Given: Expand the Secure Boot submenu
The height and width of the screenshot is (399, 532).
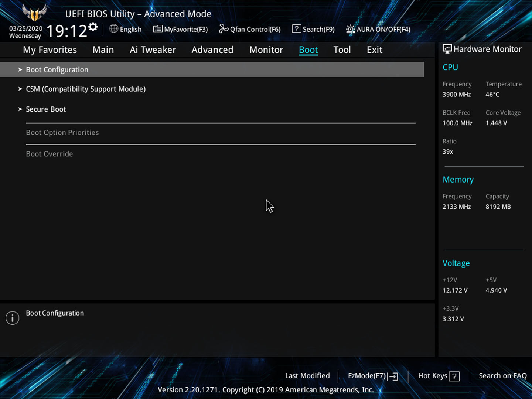Looking at the screenshot, I should (x=46, y=109).
